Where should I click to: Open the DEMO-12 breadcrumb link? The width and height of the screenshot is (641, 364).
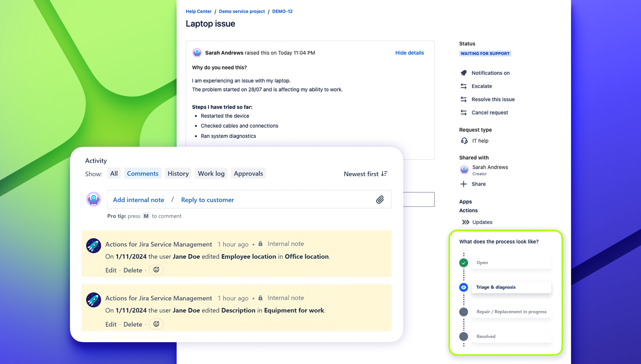pyautogui.click(x=282, y=11)
